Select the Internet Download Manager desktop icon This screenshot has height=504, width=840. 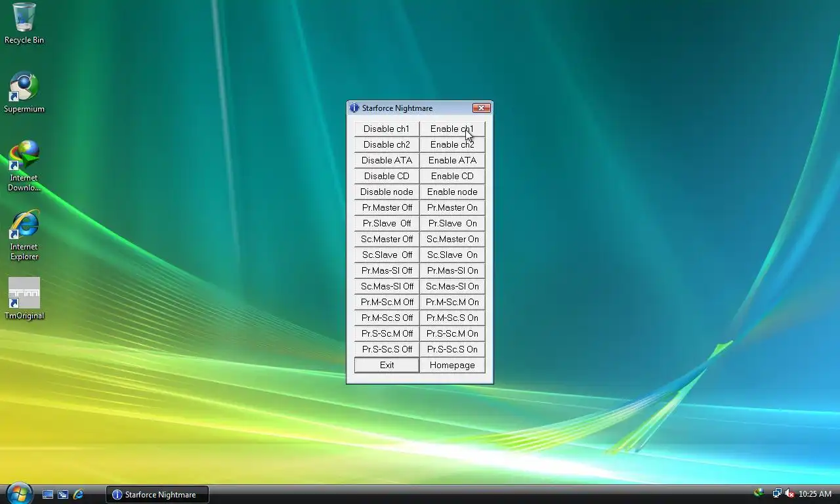(24, 166)
